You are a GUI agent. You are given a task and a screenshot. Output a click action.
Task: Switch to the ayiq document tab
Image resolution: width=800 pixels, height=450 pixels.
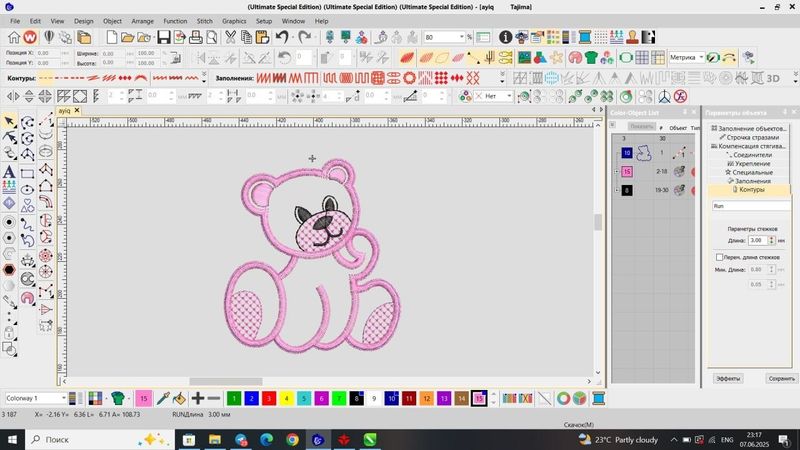(64, 110)
